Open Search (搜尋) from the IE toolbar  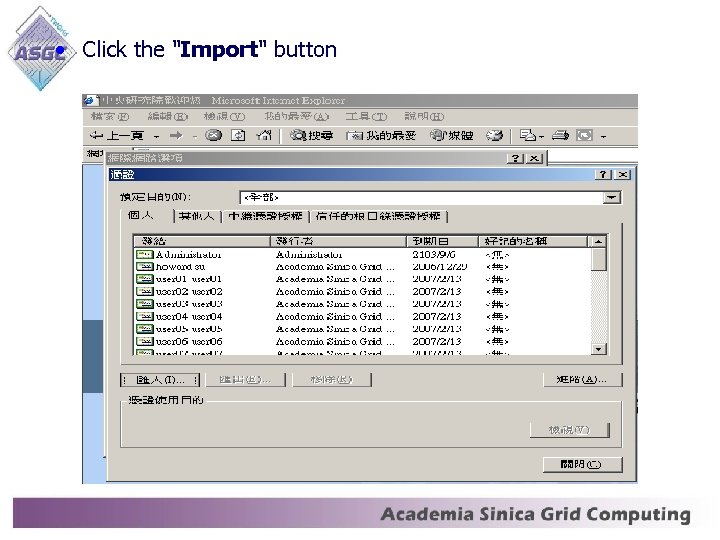[311, 135]
